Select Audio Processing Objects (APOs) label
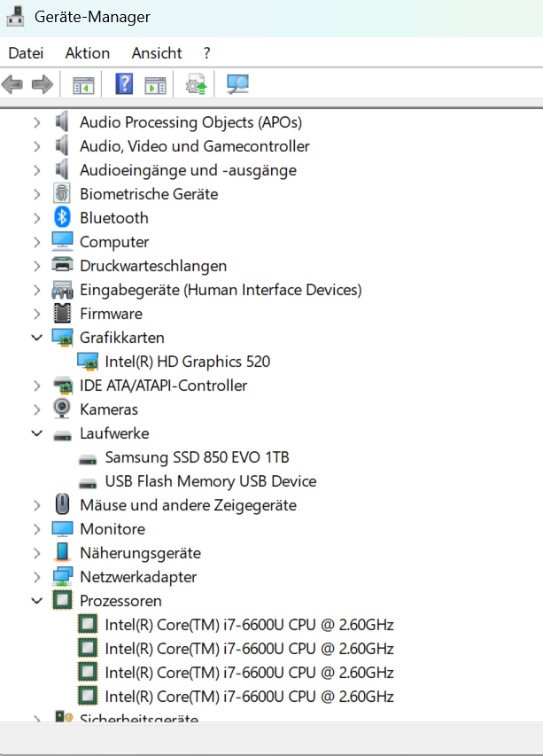The height and width of the screenshot is (756, 543). coord(190,122)
